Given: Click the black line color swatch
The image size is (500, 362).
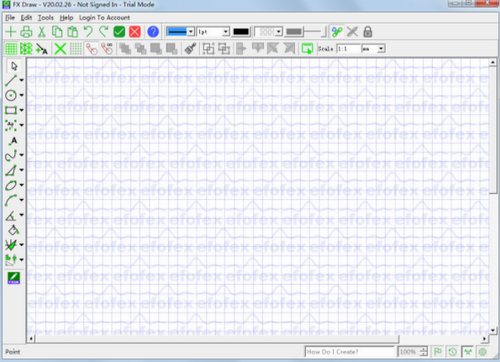Looking at the screenshot, I should [241, 32].
